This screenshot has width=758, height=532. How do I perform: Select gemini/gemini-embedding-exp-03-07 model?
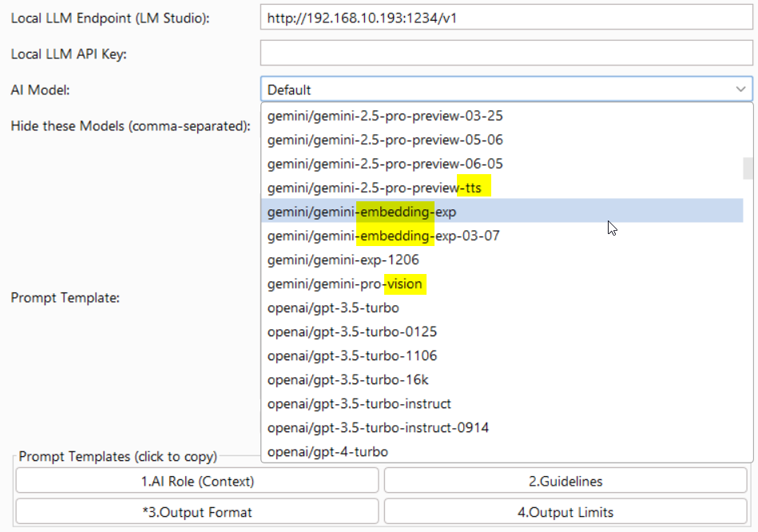pyautogui.click(x=502, y=236)
